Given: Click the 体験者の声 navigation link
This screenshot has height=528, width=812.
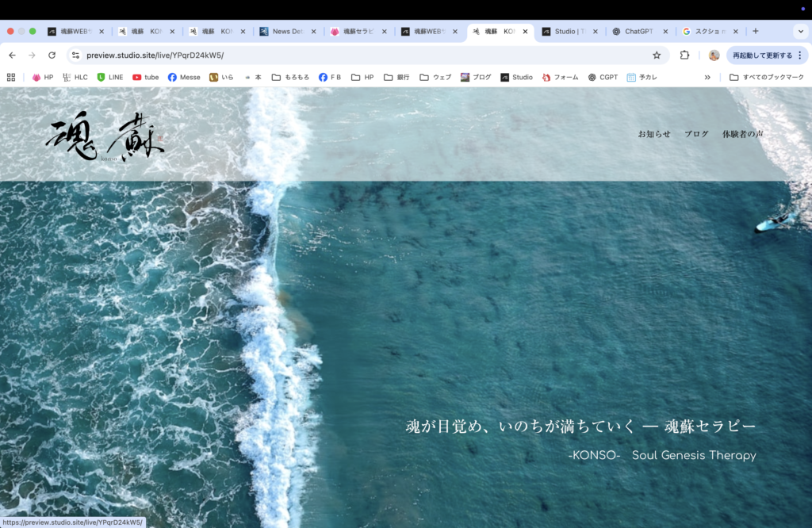Looking at the screenshot, I should tap(742, 134).
